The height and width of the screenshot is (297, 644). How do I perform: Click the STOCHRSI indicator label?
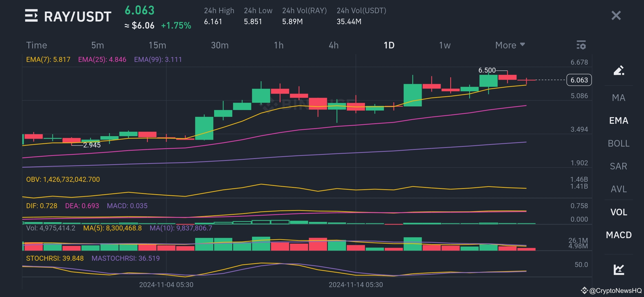click(55, 258)
